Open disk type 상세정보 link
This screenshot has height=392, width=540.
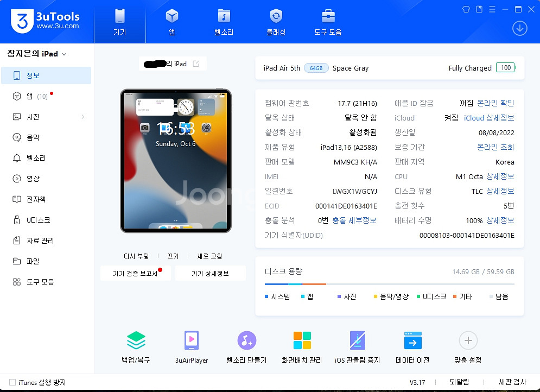[x=500, y=191]
